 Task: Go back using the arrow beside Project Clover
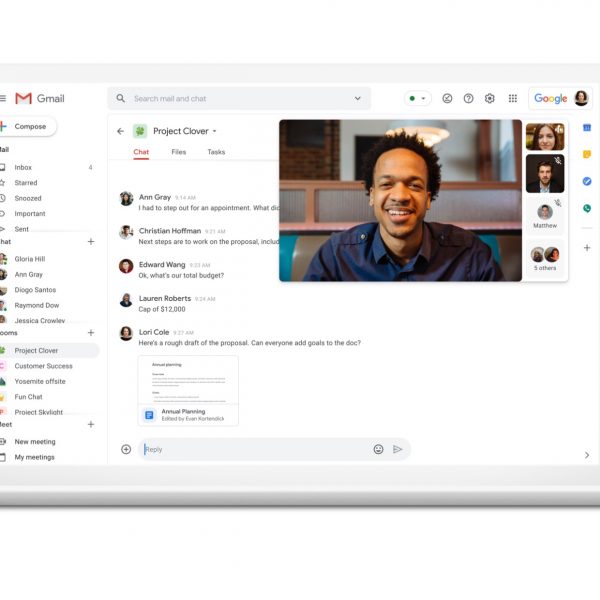point(121,131)
